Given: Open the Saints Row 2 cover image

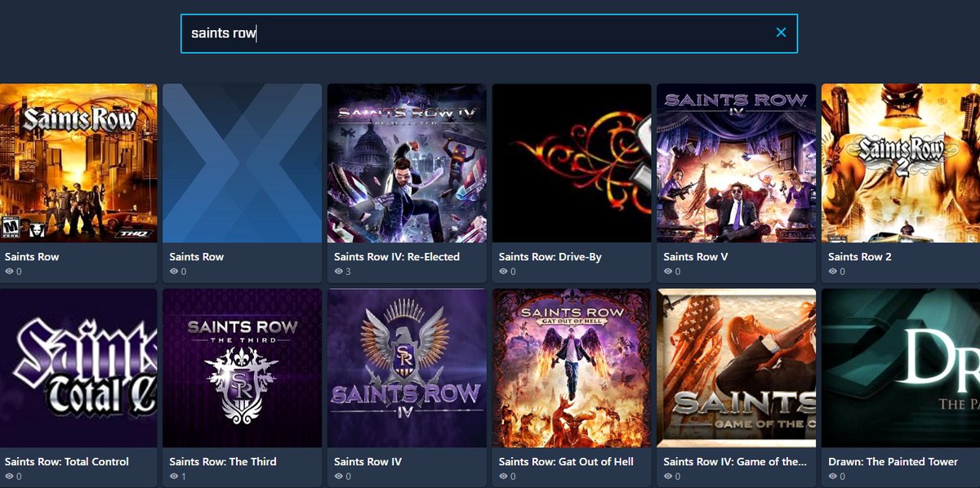Looking at the screenshot, I should click(900, 163).
